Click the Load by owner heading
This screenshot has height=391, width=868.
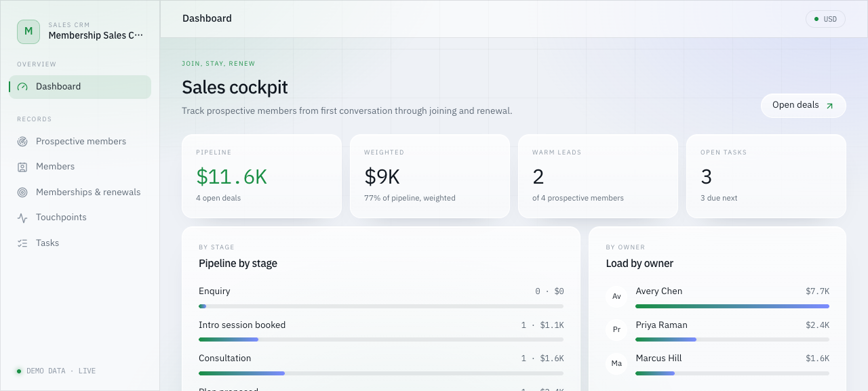pos(639,264)
